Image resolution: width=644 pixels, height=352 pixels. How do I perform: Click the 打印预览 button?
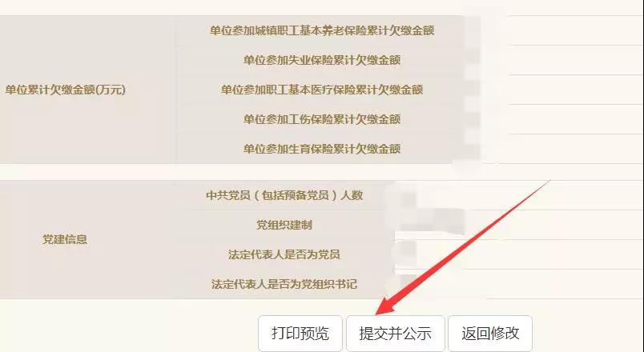(300, 333)
